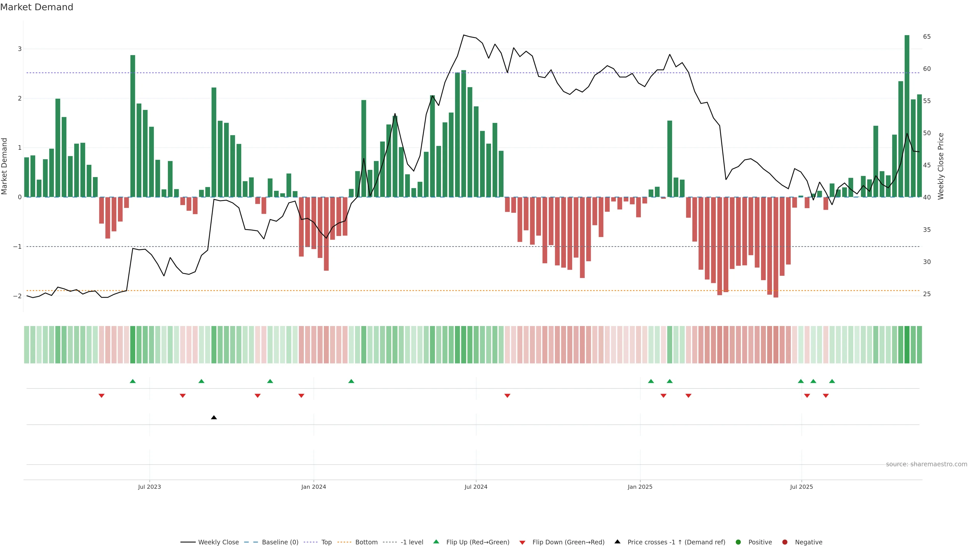The width and height of the screenshot is (980, 551).
Task: Click black Price crosses legend triangle icon
Action: 617,542
